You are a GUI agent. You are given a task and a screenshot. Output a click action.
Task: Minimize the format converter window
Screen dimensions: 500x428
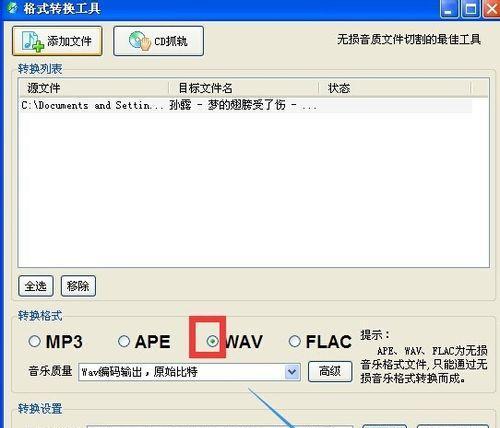(x=449, y=9)
